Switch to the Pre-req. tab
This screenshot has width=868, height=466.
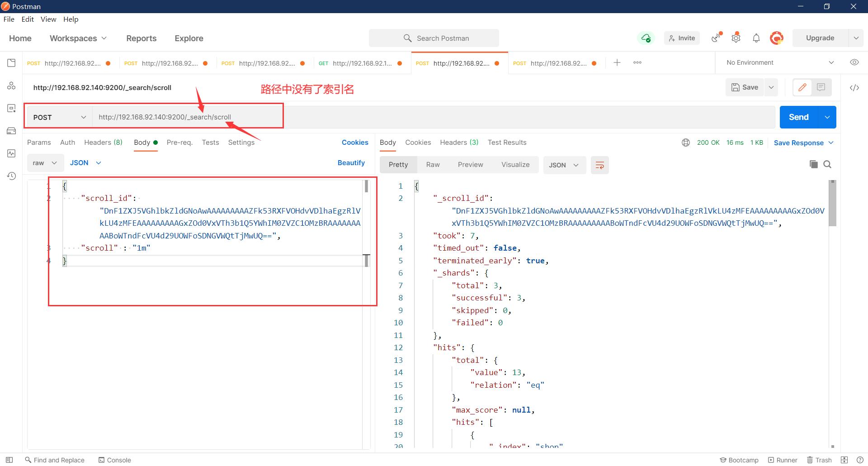179,143
